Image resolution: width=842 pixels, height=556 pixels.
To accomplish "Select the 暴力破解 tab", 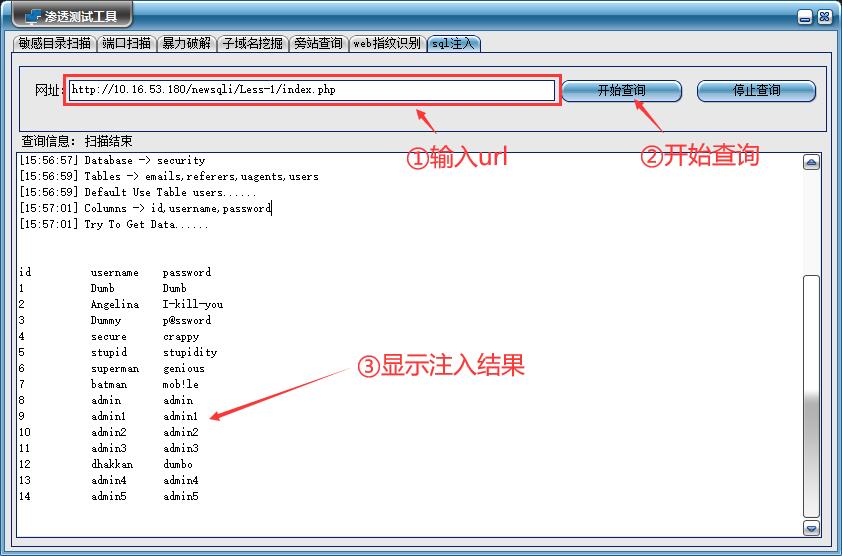I will click(187, 43).
